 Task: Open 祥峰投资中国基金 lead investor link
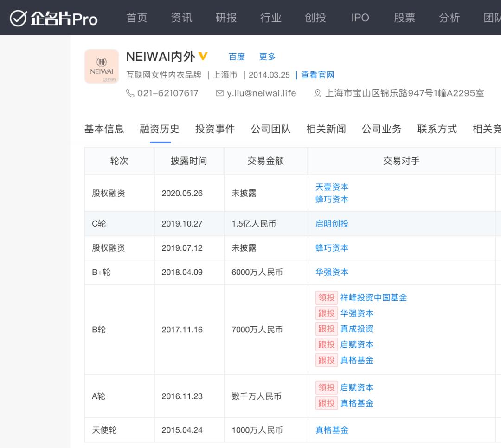(373, 298)
